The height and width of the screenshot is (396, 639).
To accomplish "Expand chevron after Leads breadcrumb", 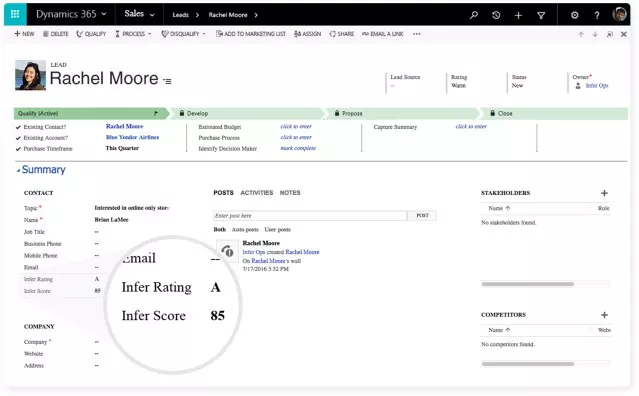I will point(197,15).
